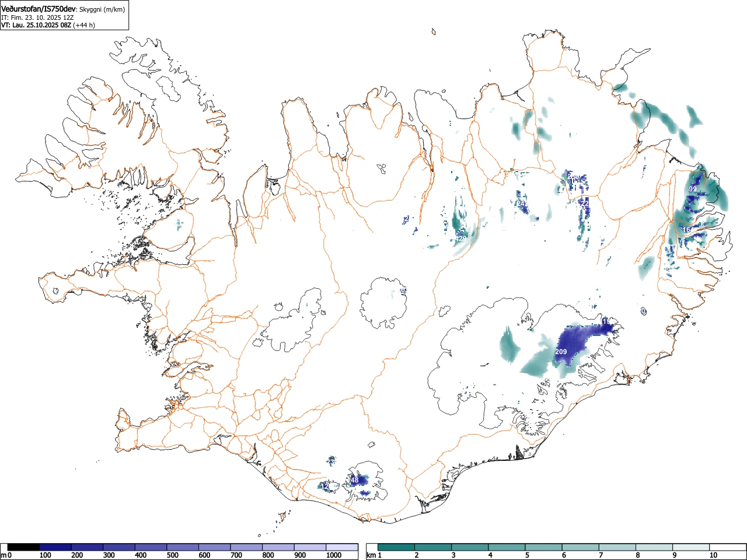Click the km legend tick label 8
The image size is (747, 560).
tap(637, 555)
